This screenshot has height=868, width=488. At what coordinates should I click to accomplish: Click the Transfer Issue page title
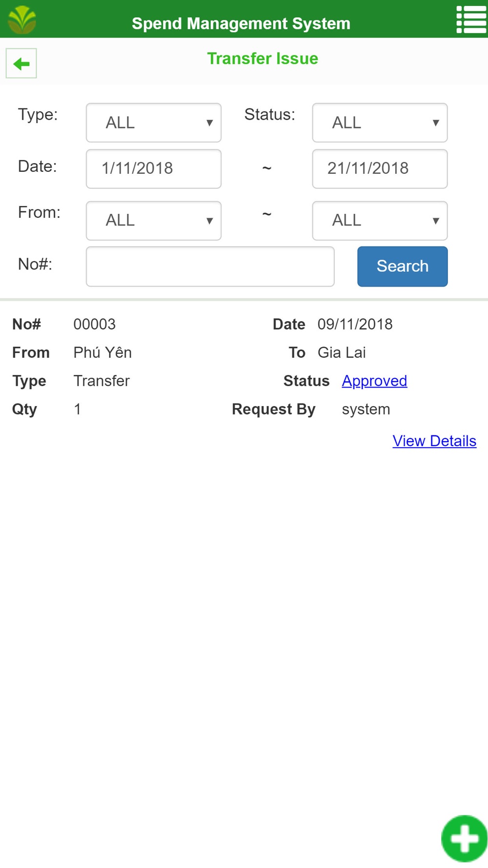263,59
